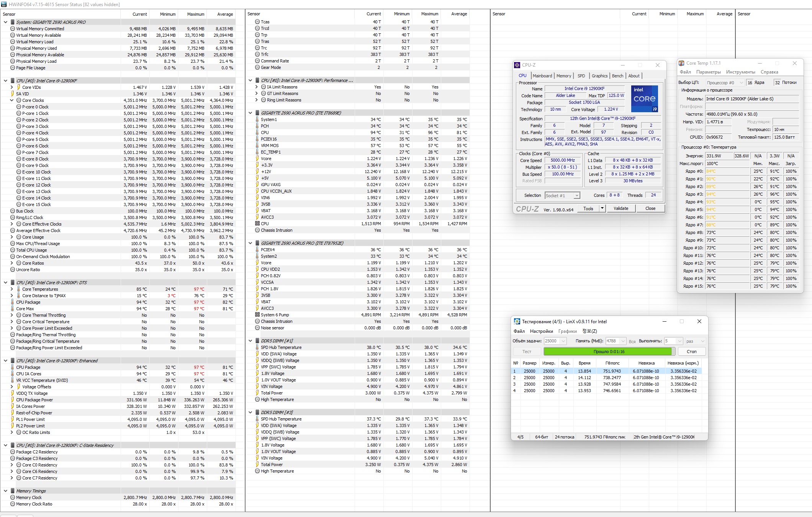Screen dimensions: 812x517
Task: Click the System 6 Pump fan icon
Action: coord(257,315)
